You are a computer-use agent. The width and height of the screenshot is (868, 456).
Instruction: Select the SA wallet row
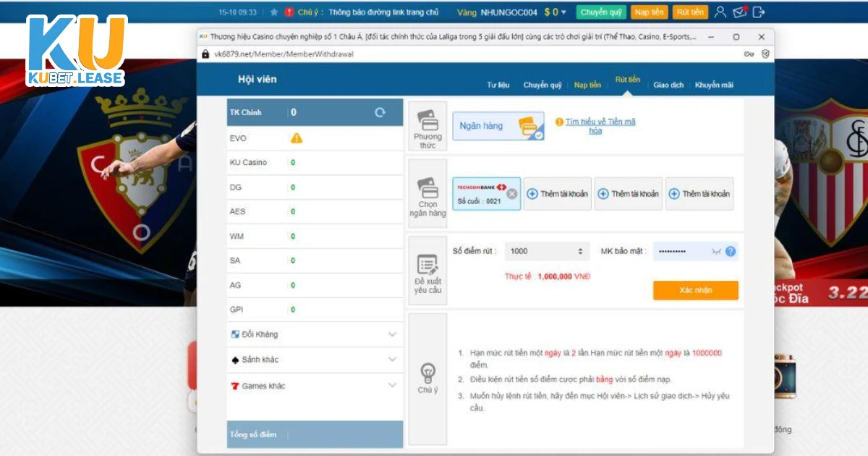tap(315, 261)
